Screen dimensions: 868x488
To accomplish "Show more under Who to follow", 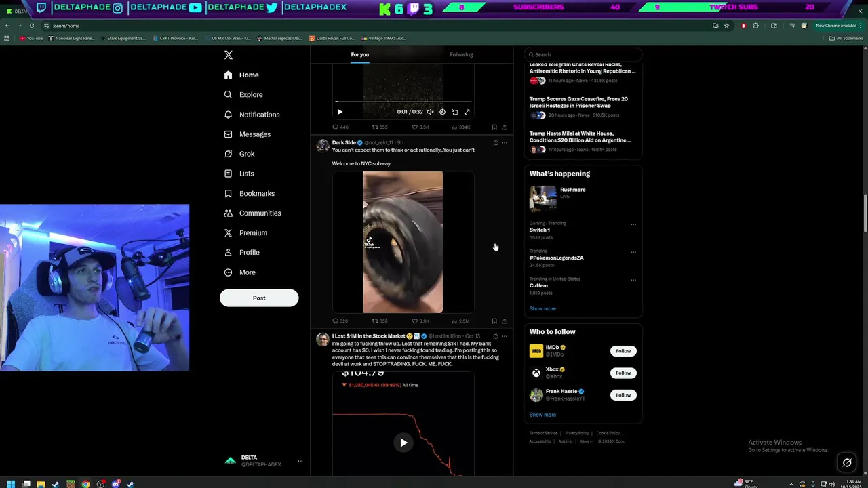I will (x=542, y=415).
